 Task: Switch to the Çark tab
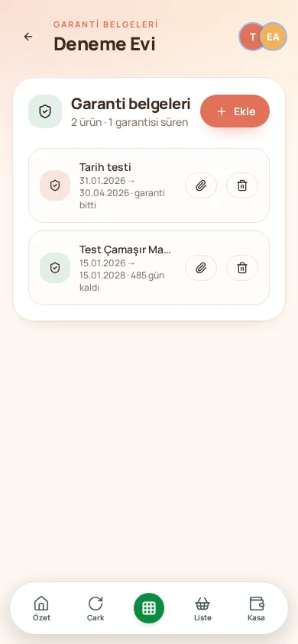pos(96,608)
